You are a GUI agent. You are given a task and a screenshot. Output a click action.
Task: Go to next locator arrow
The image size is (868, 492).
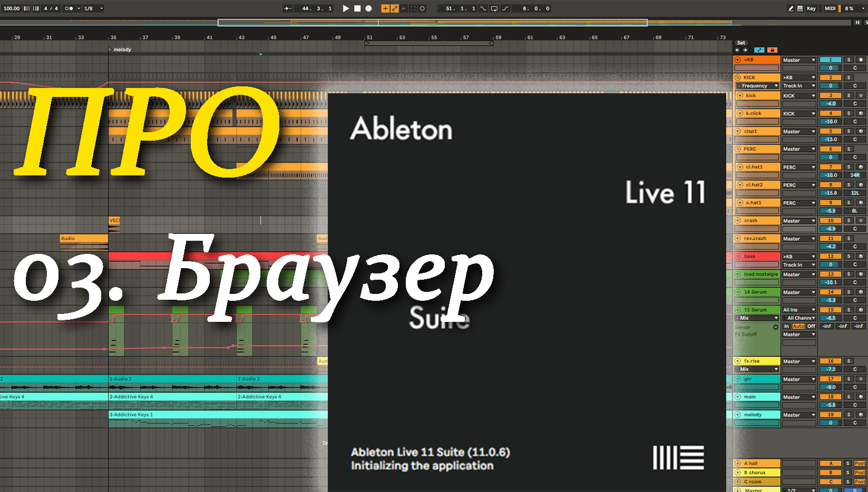745,50
